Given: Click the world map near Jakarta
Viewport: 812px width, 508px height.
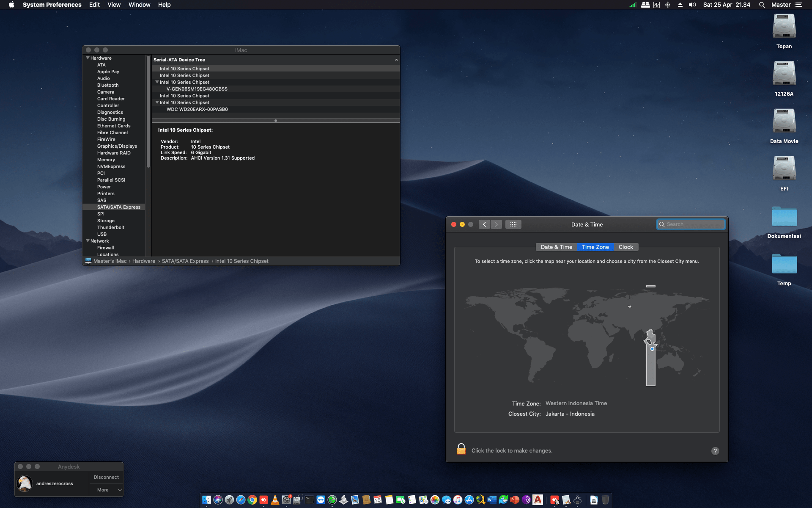Looking at the screenshot, I should point(652,349).
